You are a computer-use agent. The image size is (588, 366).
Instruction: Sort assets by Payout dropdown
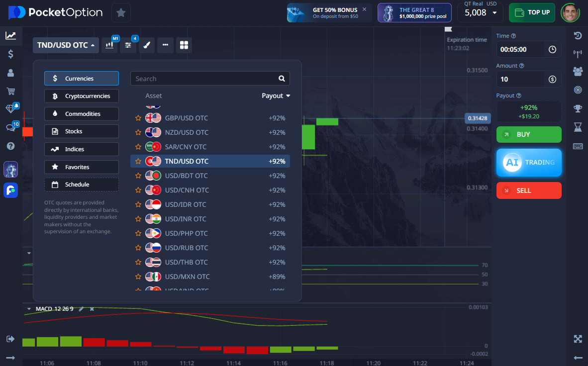(x=276, y=96)
